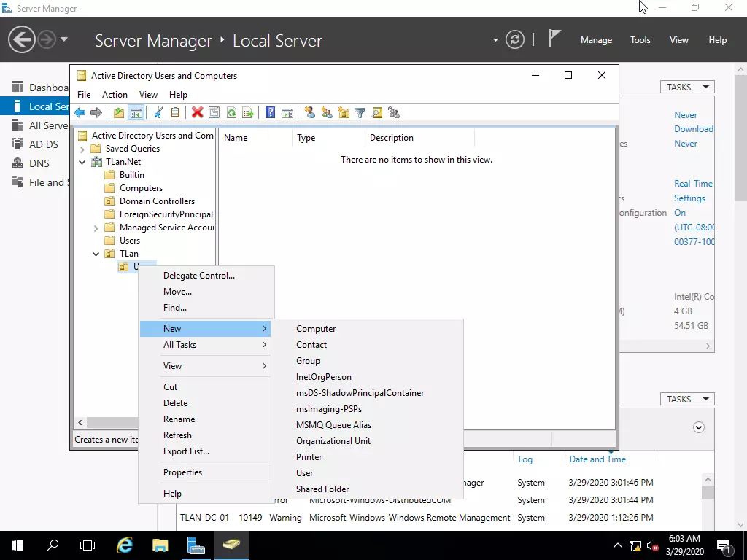
Task: Click the green Refresh toolbar icon
Action: 231,113
